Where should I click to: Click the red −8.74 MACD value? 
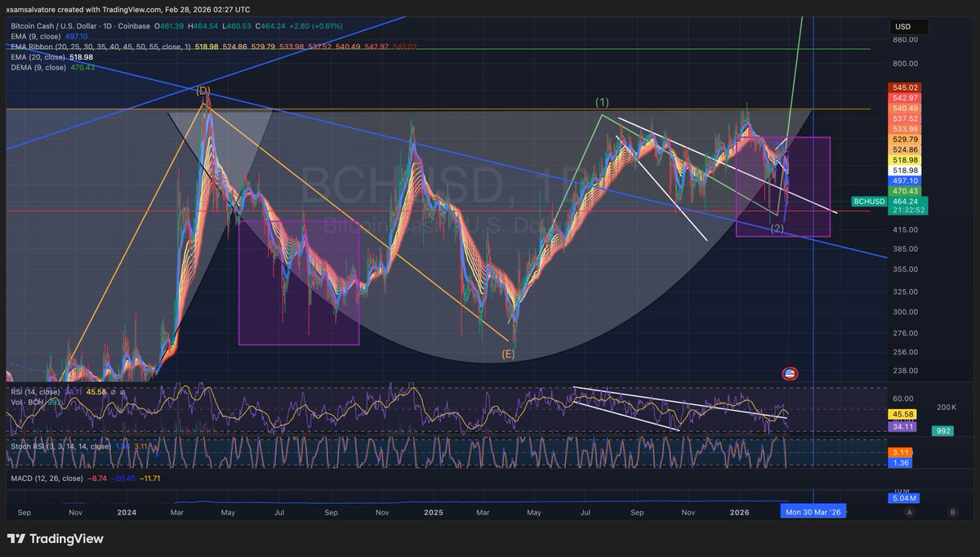(x=96, y=477)
